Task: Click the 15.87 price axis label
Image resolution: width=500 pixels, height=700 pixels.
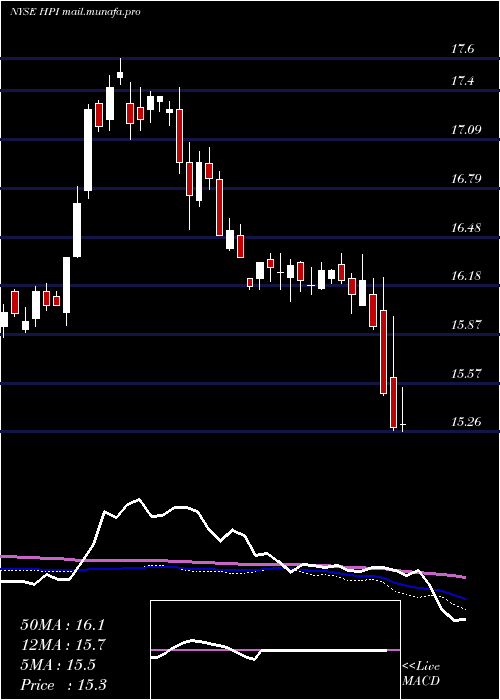Action: pos(467,325)
